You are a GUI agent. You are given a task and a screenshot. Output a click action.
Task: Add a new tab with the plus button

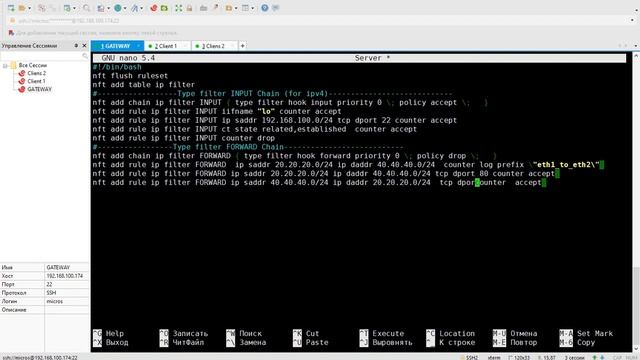click(x=242, y=46)
